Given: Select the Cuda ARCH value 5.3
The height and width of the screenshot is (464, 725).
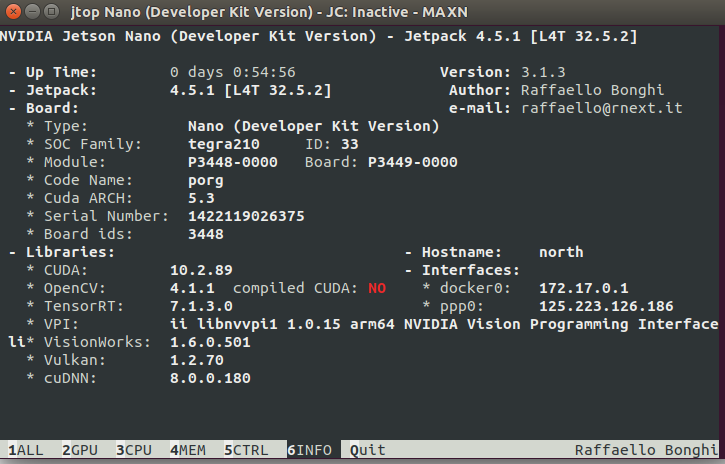Looking at the screenshot, I should tap(201, 198).
